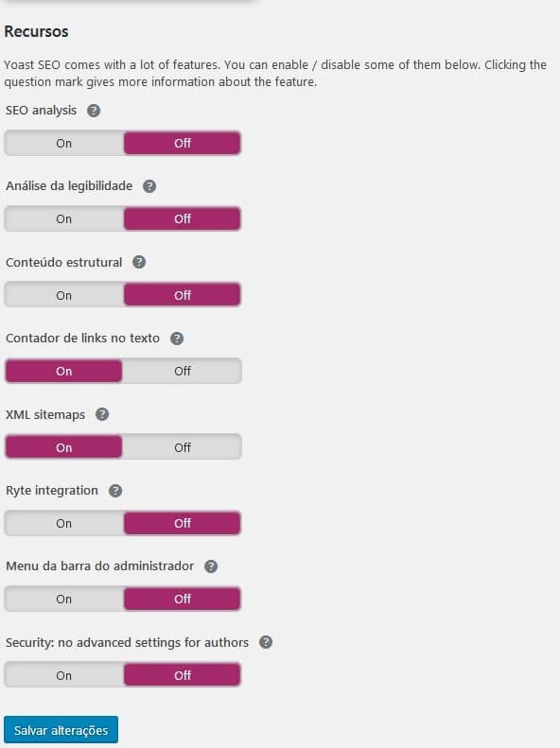The image size is (560, 748).
Task: Click the XML sitemaps question mark icon
Action: coord(102,414)
